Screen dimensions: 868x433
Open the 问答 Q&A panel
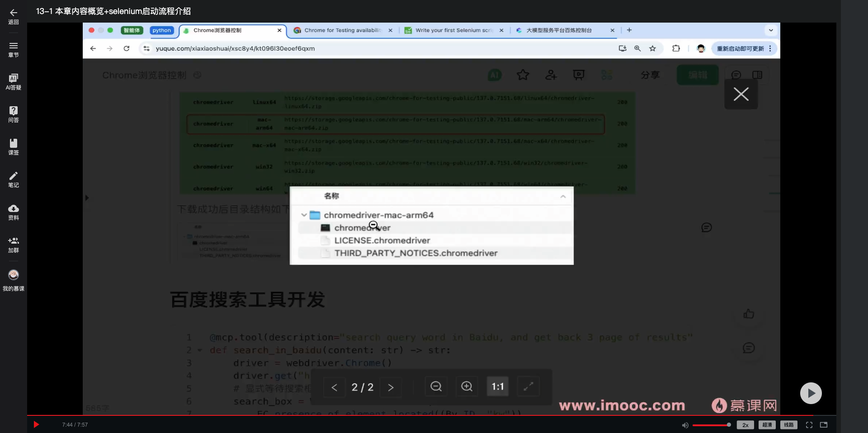click(14, 114)
